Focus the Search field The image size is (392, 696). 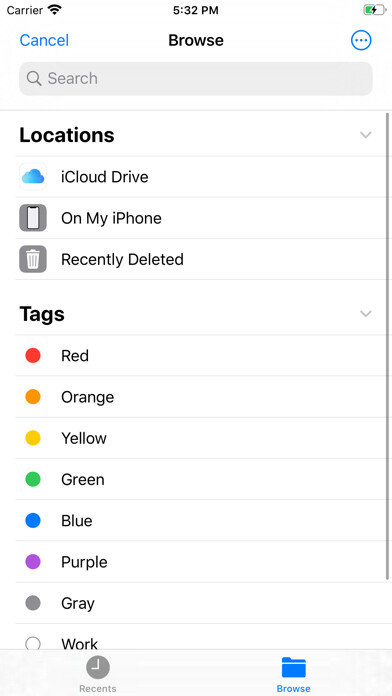tap(196, 79)
